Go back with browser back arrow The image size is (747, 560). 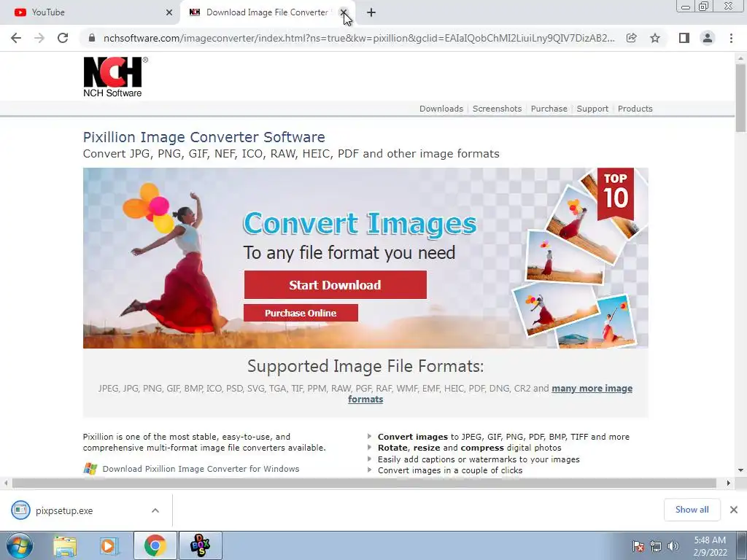[16, 38]
